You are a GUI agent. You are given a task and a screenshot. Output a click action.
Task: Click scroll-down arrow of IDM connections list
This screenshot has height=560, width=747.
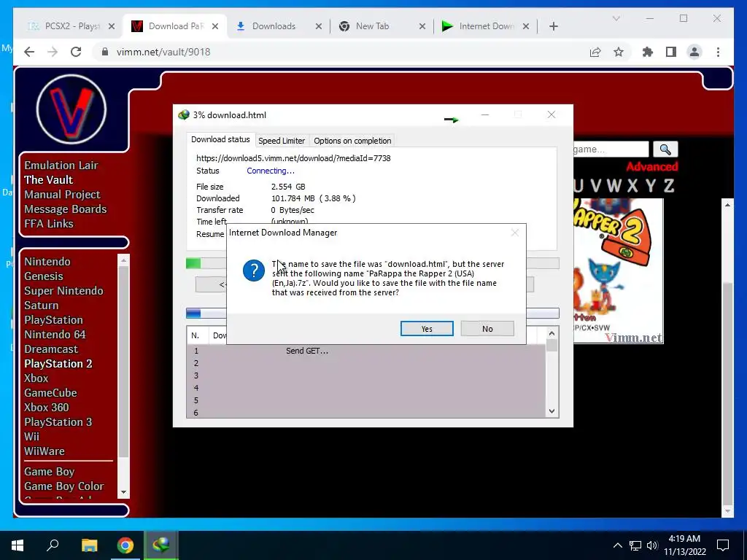(551, 411)
